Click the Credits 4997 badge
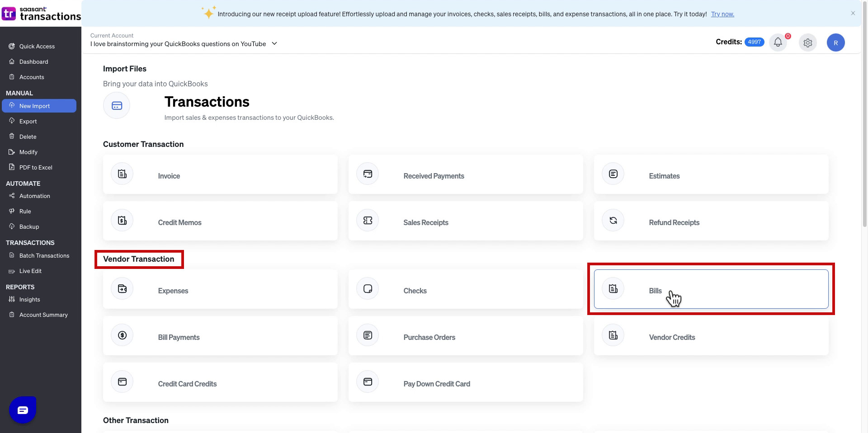Viewport: 868px width, 433px height. point(754,42)
